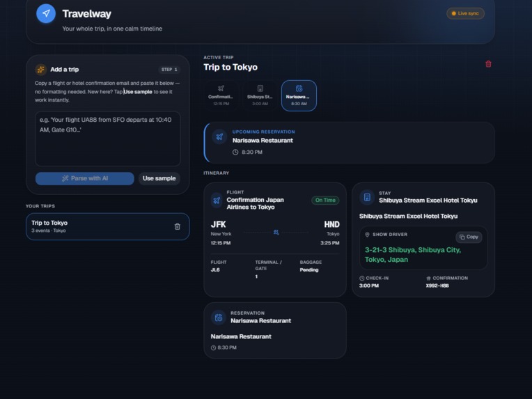Click the Live sync status badge
532x399 pixels.
[x=465, y=13]
